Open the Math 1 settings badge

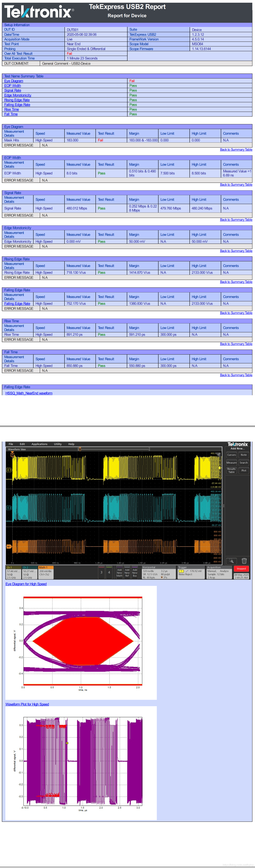(x=46, y=573)
